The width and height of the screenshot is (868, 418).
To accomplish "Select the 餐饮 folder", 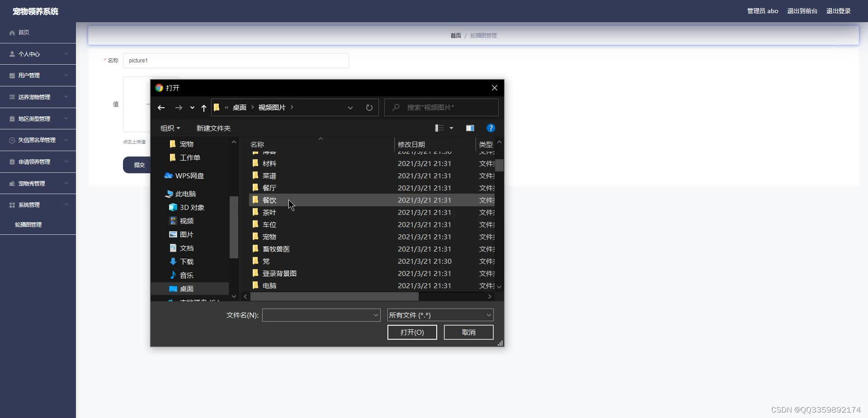I will [x=372, y=200].
